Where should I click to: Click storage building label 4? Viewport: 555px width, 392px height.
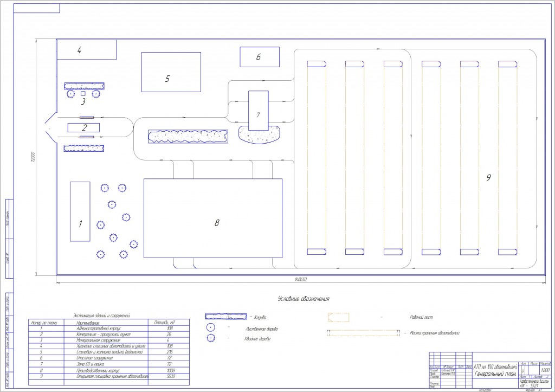pyautogui.click(x=79, y=50)
